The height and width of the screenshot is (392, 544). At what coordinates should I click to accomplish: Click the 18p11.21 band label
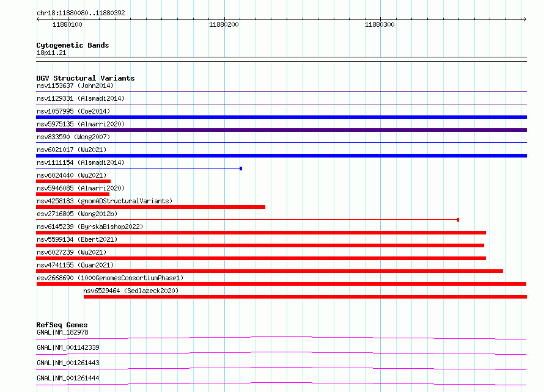click(x=51, y=53)
